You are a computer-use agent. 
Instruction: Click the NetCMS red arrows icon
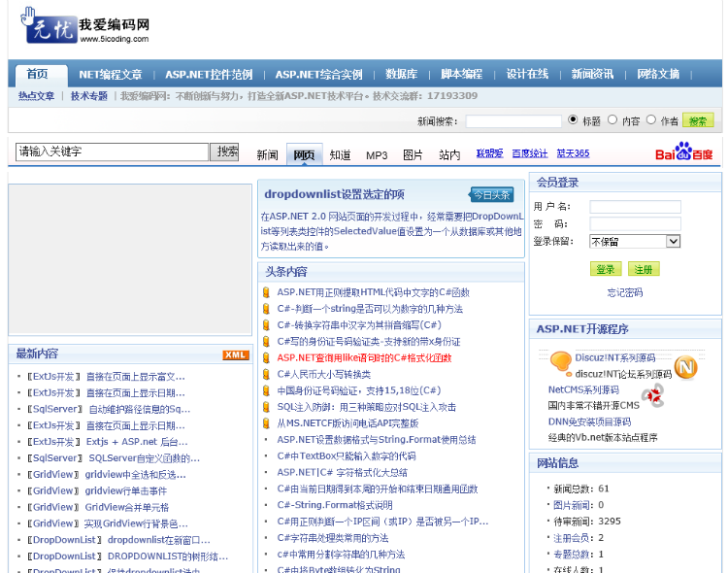pos(653,396)
